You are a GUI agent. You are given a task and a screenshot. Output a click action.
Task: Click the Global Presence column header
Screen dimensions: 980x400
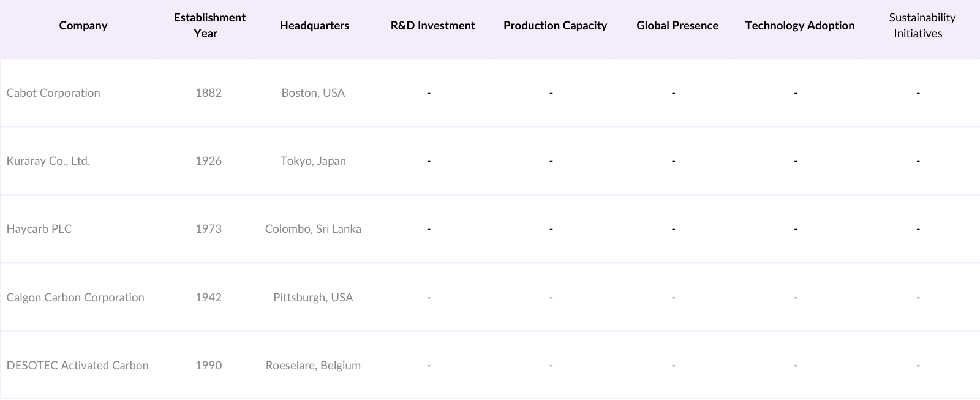click(677, 25)
